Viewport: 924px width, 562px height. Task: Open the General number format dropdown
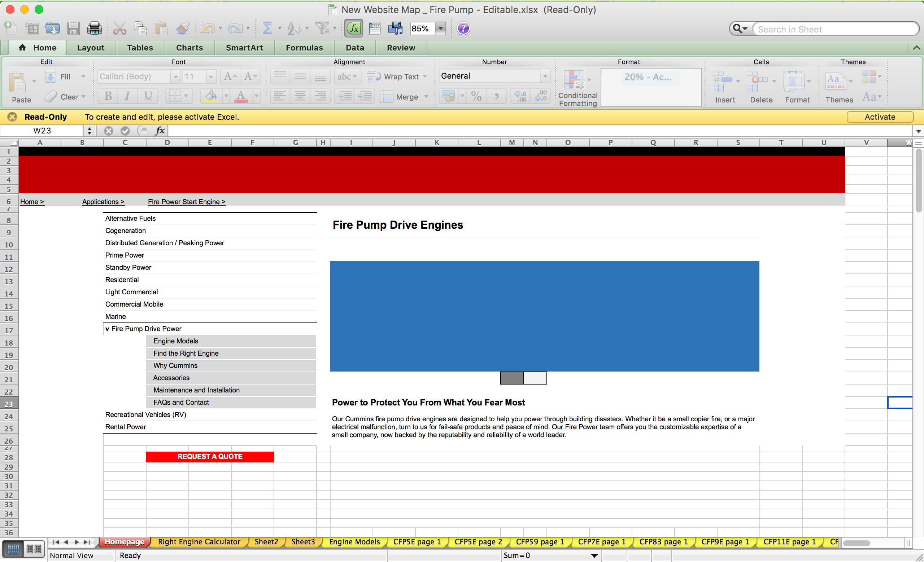[545, 76]
